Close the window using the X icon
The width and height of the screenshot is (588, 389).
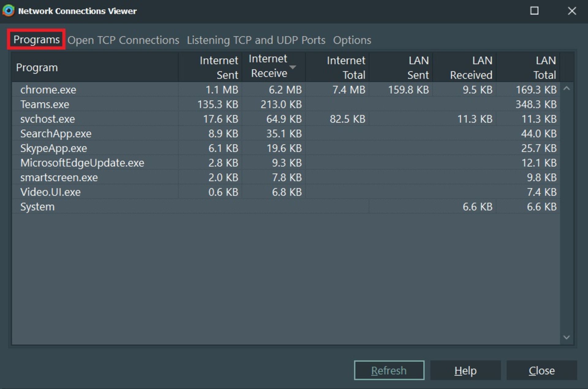[x=572, y=11]
